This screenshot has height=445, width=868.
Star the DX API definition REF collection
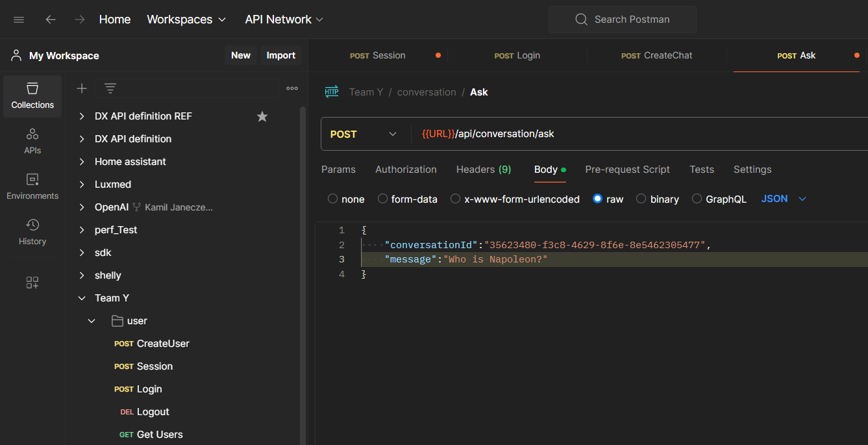(x=262, y=116)
